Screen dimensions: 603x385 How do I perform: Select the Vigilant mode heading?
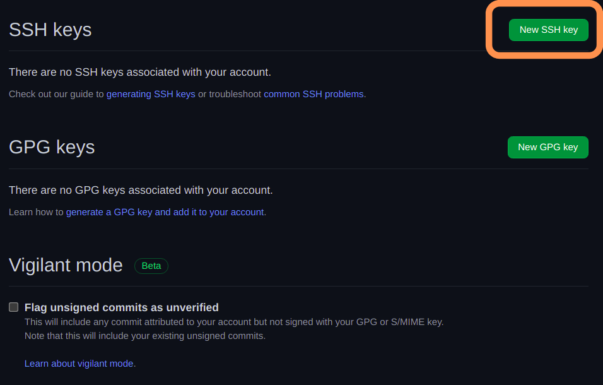(66, 265)
